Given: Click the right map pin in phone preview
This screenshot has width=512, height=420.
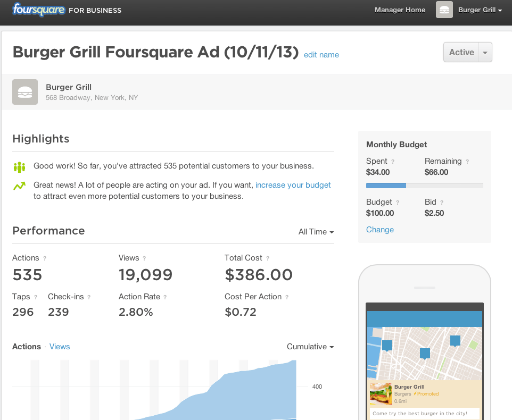Looking at the screenshot, I should click(455, 341).
